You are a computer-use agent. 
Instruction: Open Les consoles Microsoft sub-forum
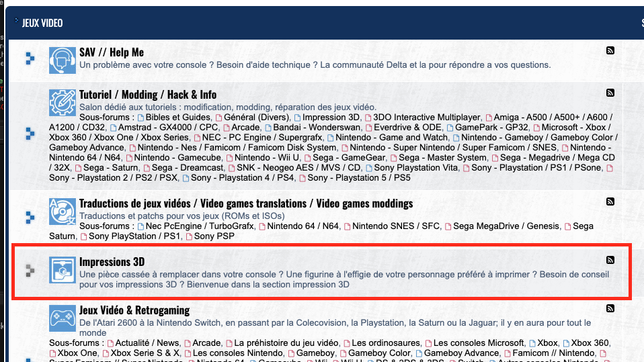(479, 343)
